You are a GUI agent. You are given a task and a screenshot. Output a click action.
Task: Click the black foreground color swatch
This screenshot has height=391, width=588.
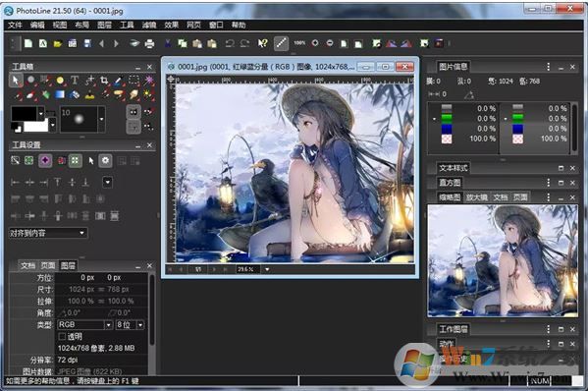point(24,113)
